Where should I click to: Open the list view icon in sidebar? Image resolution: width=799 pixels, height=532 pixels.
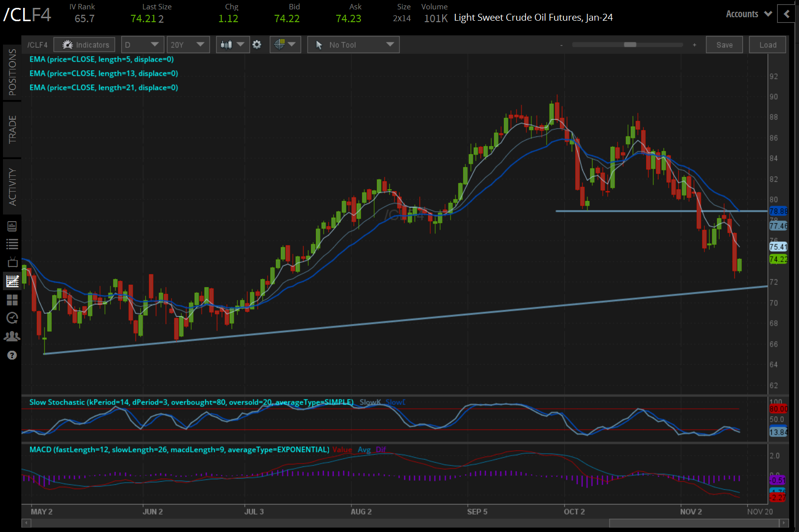click(12, 244)
